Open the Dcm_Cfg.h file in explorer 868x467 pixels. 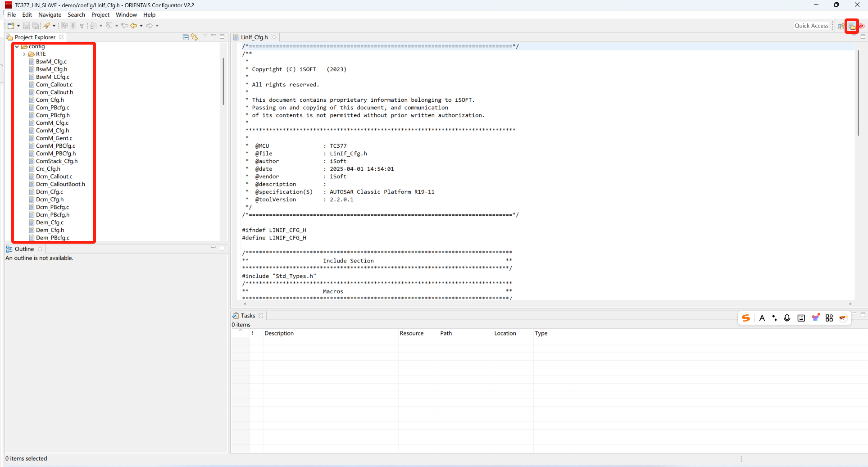(x=50, y=199)
